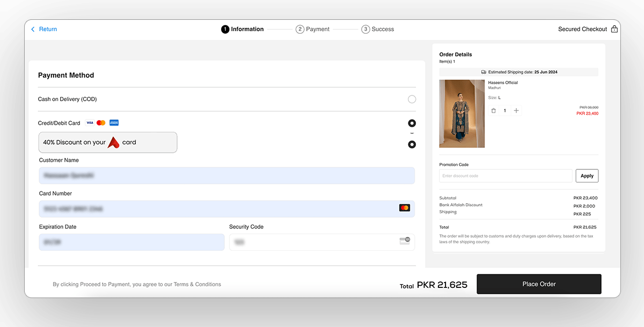Remove item using the trash icon

[494, 110]
